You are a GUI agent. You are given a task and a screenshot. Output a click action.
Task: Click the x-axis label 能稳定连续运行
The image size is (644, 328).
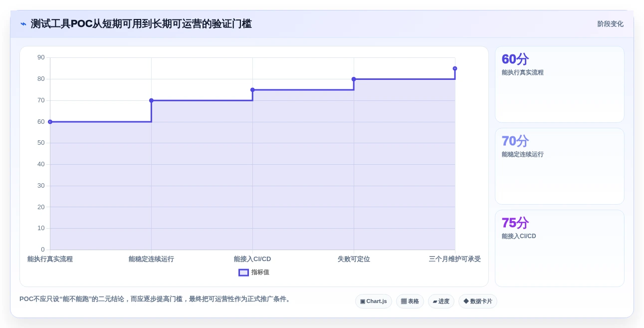click(151, 259)
